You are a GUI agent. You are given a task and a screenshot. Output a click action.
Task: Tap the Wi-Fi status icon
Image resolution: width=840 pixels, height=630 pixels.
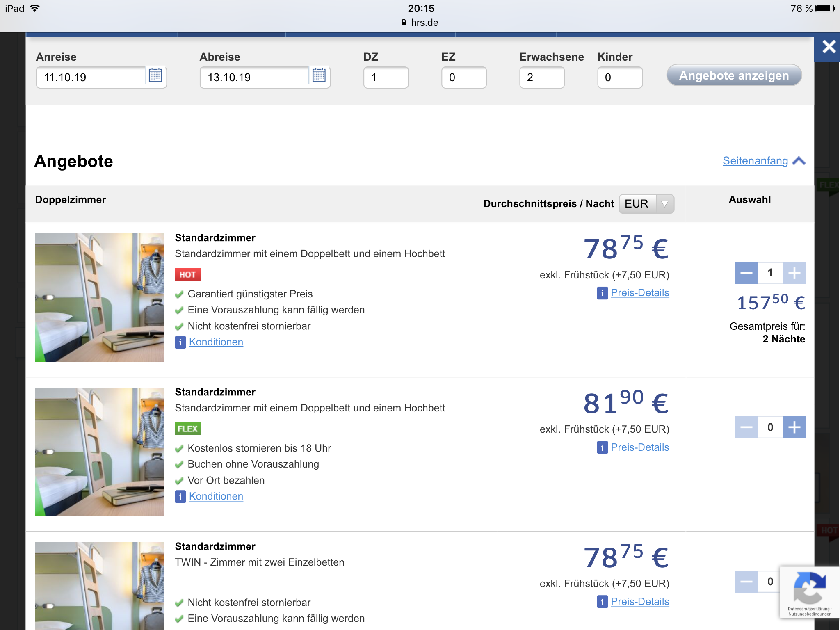[35, 8]
